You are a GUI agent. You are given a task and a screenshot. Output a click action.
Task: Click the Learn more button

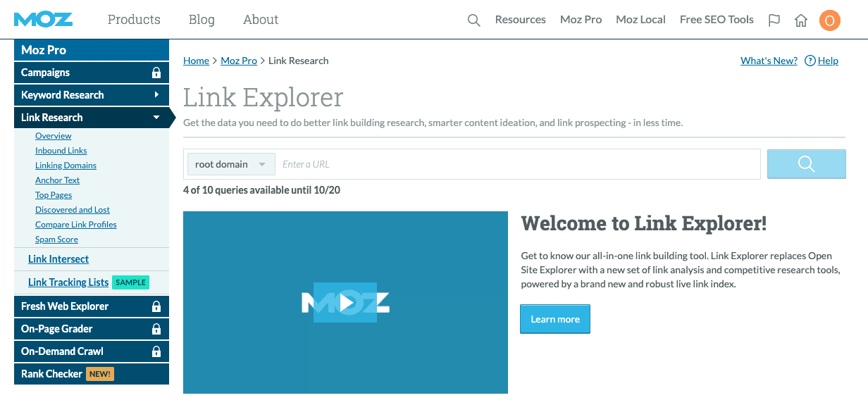(555, 319)
